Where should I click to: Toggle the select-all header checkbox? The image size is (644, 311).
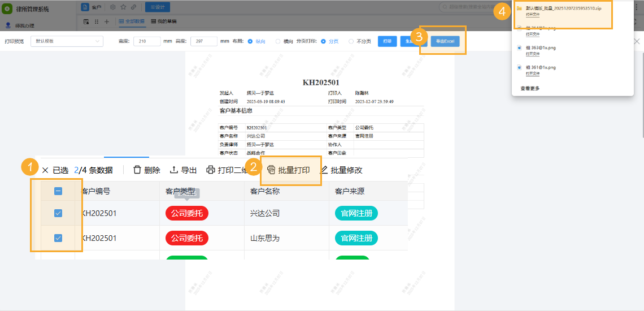coord(58,191)
